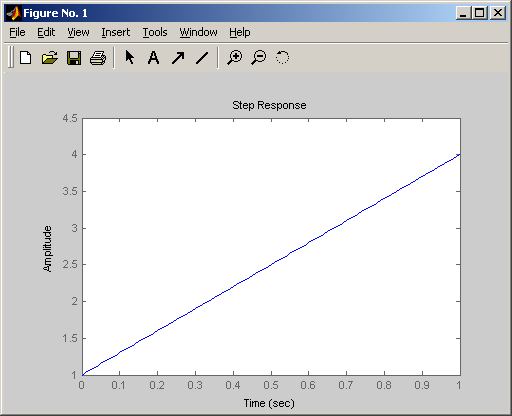The image size is (512, 416).
Task: Open the Window menu
Action: point(198,32)
